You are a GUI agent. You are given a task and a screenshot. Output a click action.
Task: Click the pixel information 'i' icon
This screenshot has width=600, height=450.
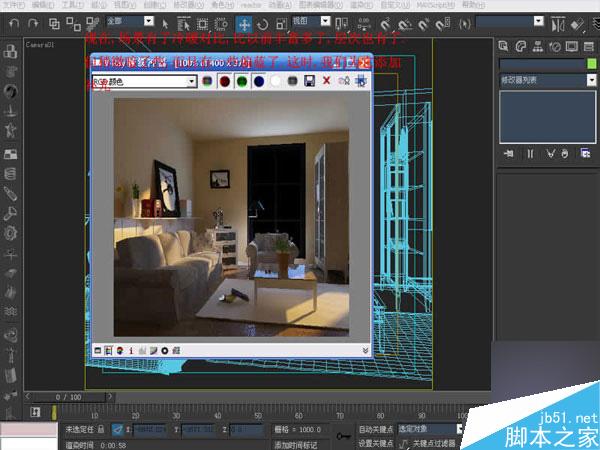click(x=131, y=351)
